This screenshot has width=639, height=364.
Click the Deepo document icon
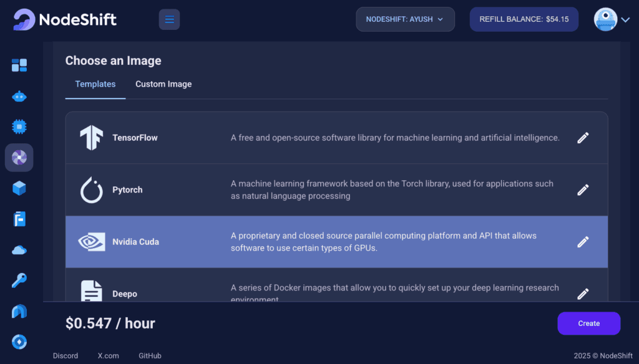91,291
